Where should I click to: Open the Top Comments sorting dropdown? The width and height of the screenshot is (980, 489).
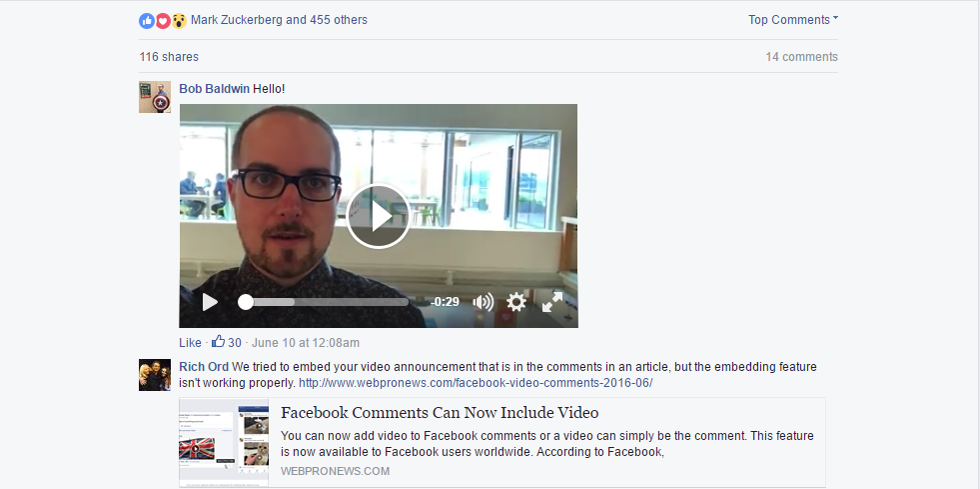pos(793,20)
